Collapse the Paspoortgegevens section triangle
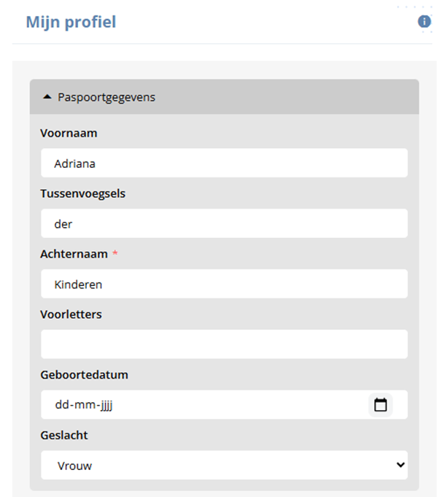448x497 pixels. tap(47, 97)
